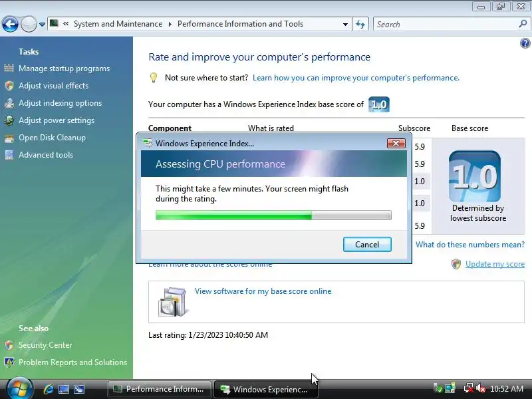532x399 pixels.
Task: Click the Control Panel icon in the address bar
Action: click(x=54, y=23)
